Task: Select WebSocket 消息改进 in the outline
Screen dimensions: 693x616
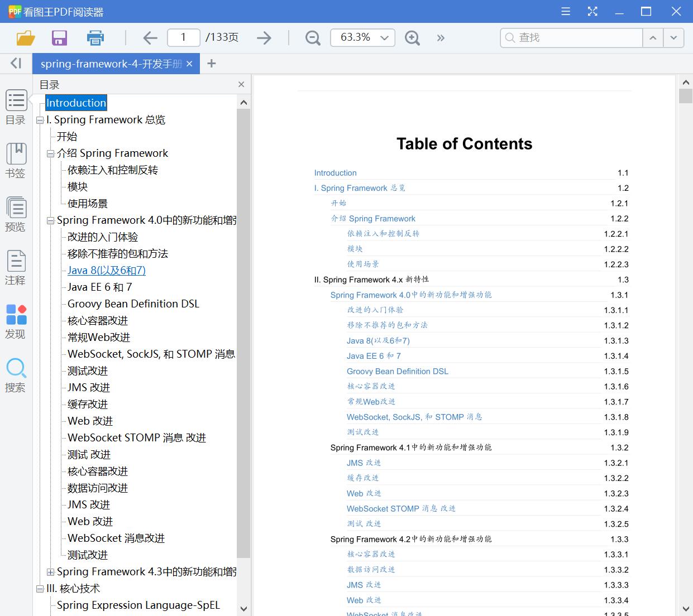Action: tap(116, 538)
